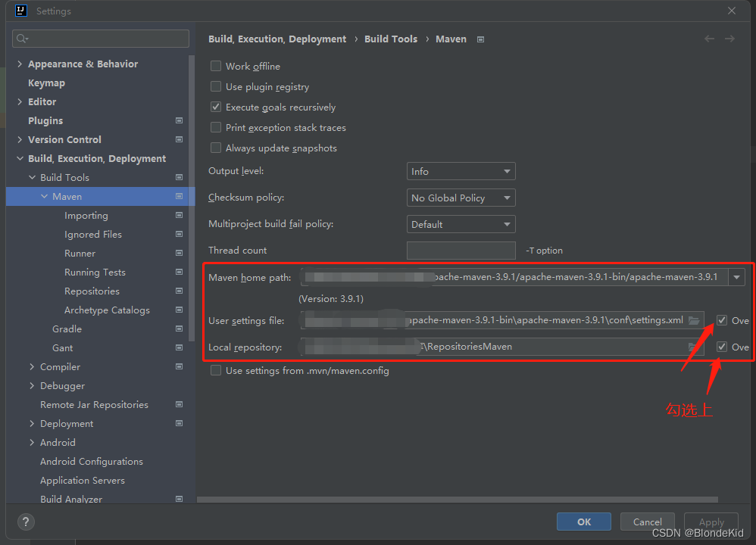Image resolution: width=756 pixels, height=545 pixels.
Task: Click project-level icon on selected Maven row
Action: click(179, 196)
